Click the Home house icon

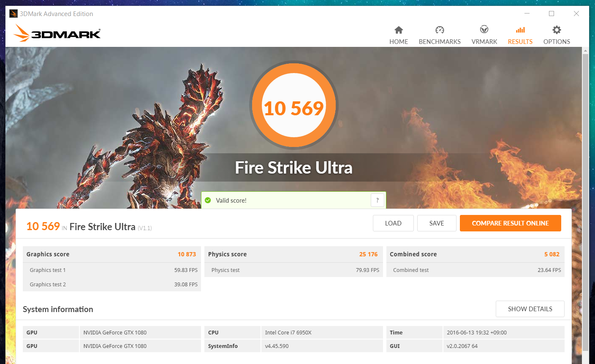coord(399,30)
